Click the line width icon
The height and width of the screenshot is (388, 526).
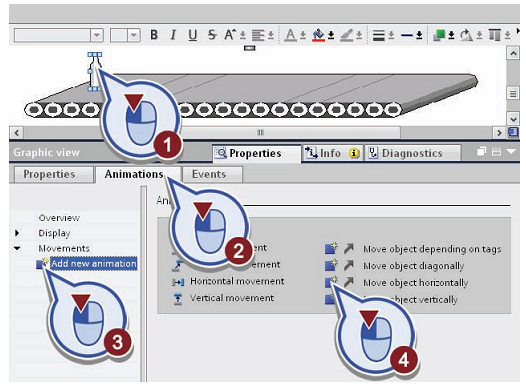(x=379, y=35)
